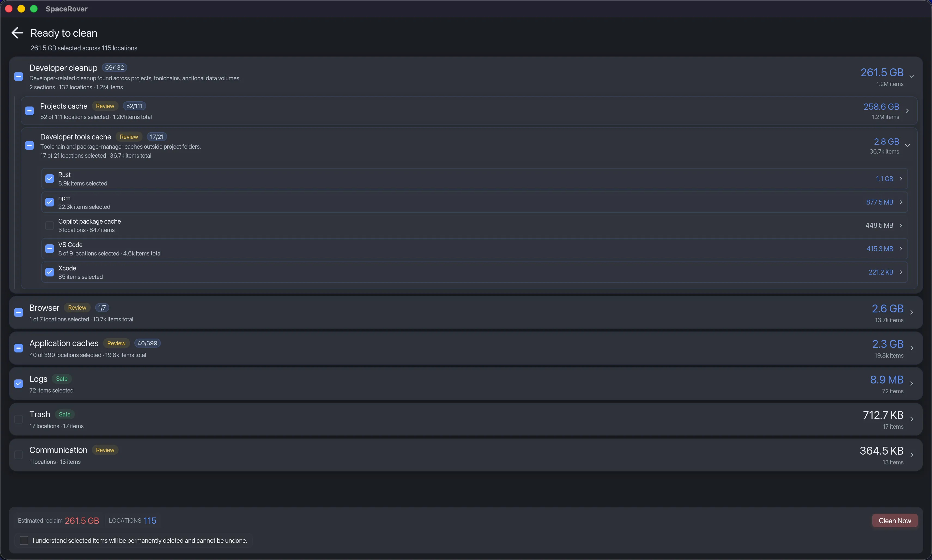The height and width of the screenshot is (560, 932).
Task: Check the Copilot package cache checkbox
Action: point(49,226)
